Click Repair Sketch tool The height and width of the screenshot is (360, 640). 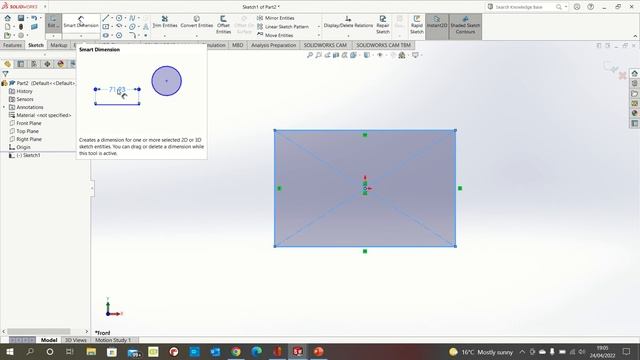pyautogui.click(x=383, y=24)
